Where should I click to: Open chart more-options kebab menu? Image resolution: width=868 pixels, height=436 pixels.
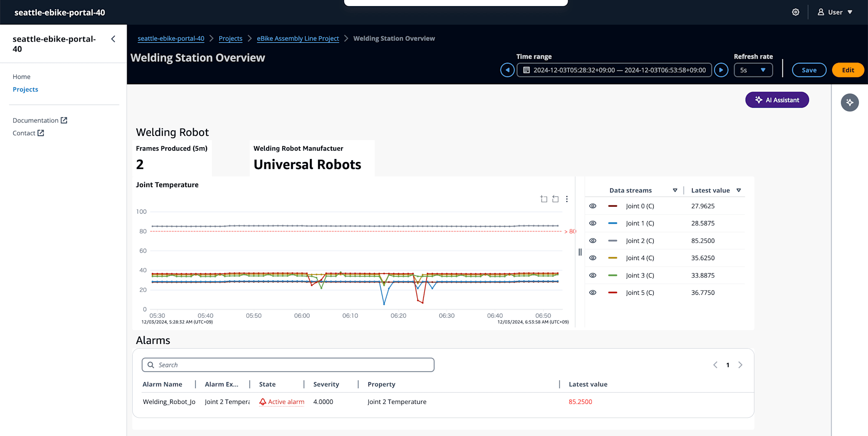coord(567,199)
